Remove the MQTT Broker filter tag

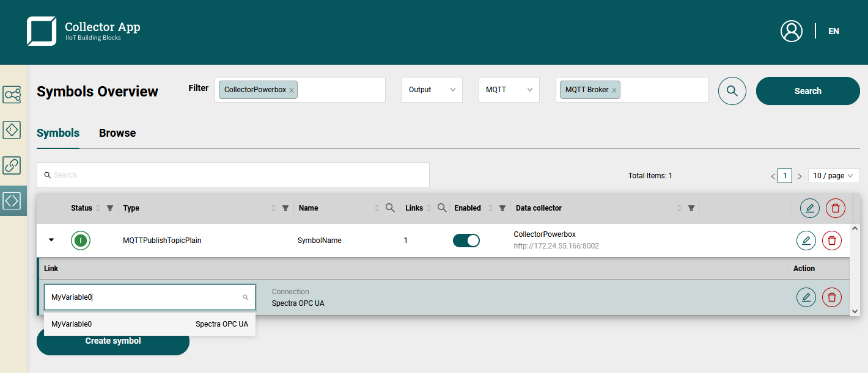(x=614, y=90)
